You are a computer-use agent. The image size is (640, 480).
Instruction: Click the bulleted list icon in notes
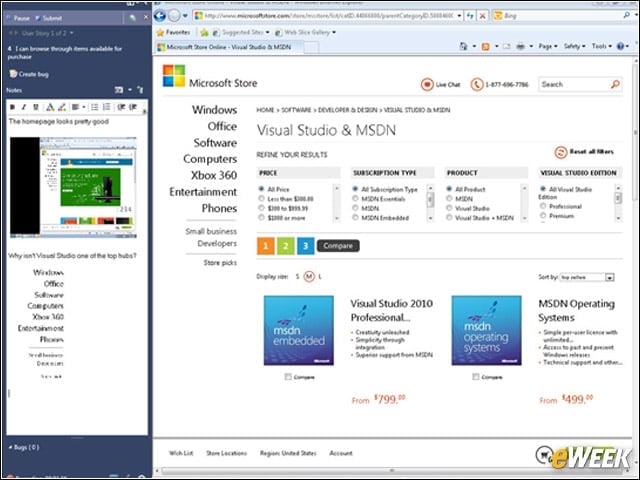pyautogui.click(x=95, y=107)
